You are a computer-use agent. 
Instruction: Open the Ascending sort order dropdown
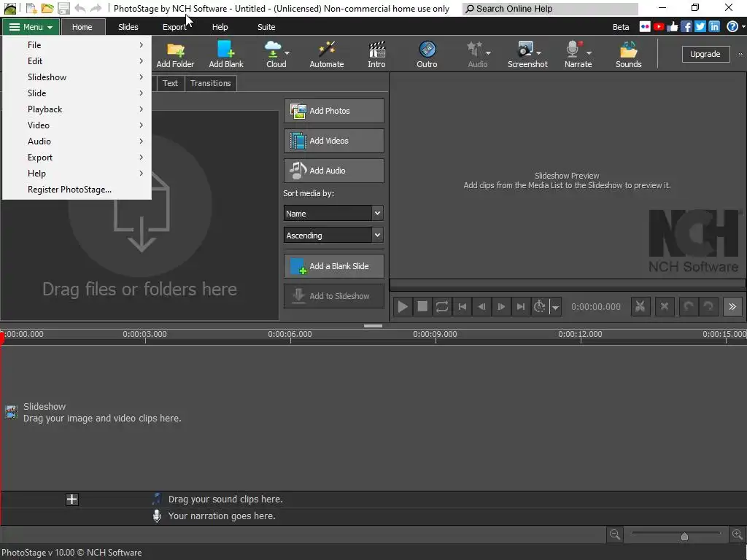tap(333, 236)
